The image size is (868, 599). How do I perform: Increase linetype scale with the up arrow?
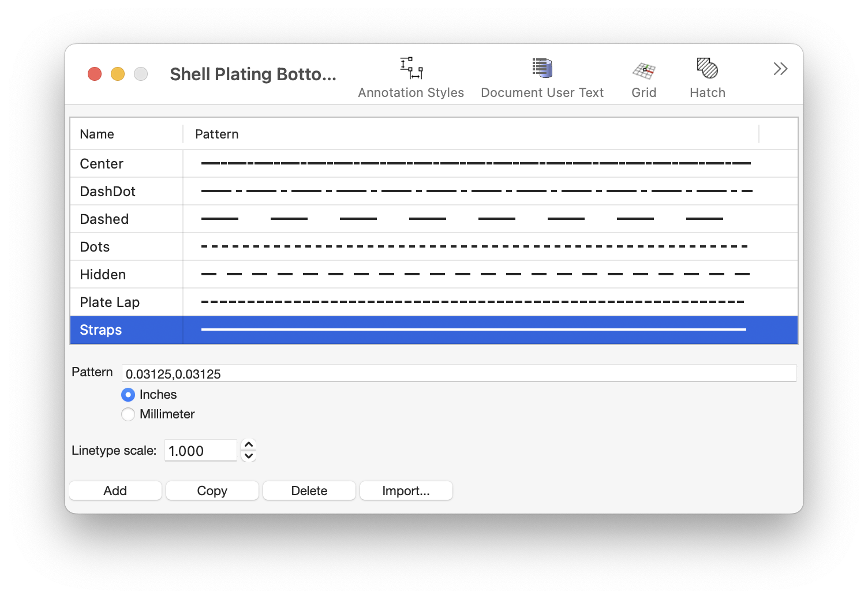pyautogui.click(x=248, y=444)
